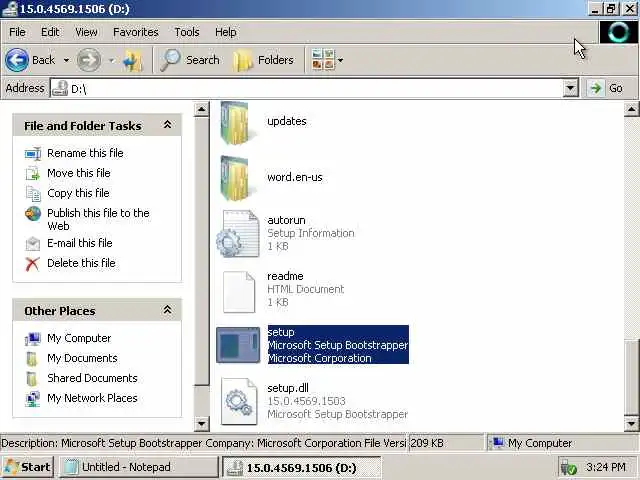This screenshot has width=640, height=480.
Task: Select the updates folder icon
Action: tap(235, 122)
